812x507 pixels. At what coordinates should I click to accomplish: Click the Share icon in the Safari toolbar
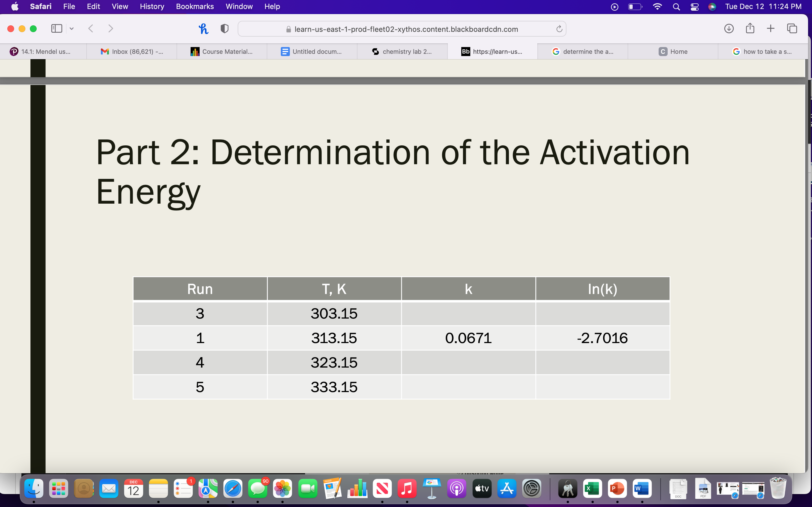(750, 28)
